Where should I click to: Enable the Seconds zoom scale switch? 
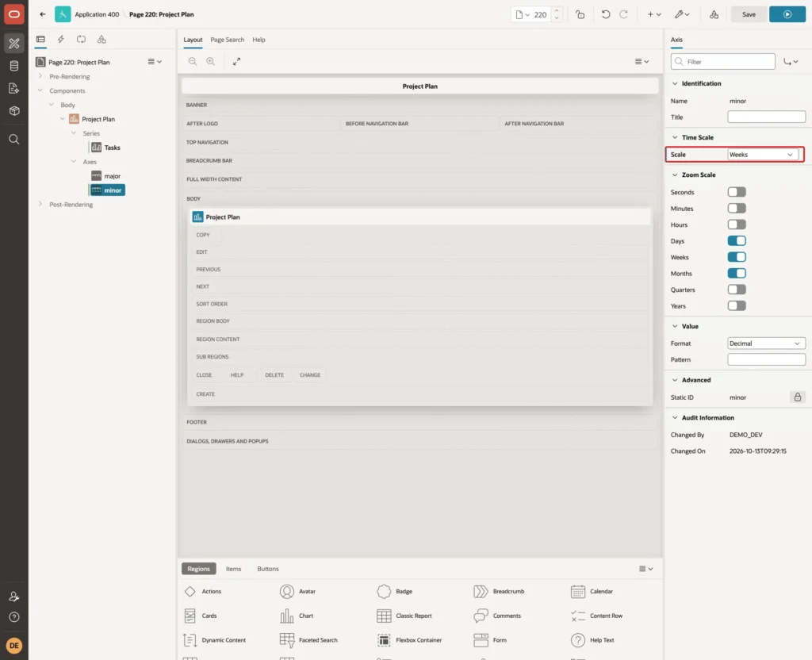[737, 192]
